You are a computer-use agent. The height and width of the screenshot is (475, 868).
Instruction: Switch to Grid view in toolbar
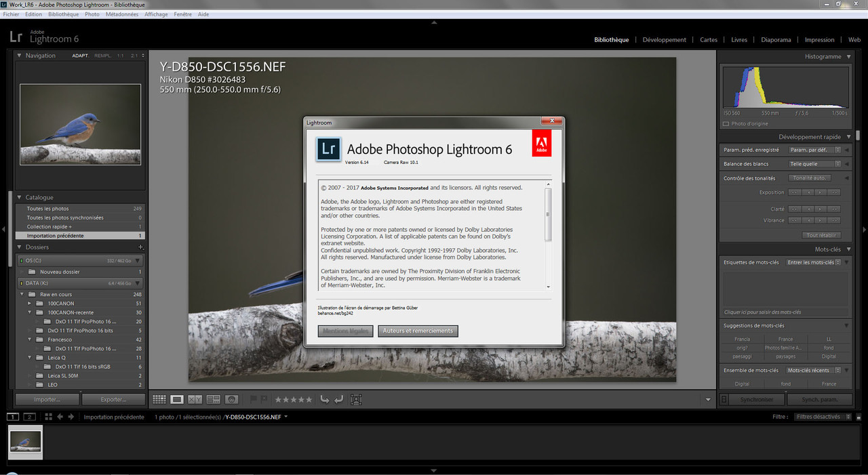[159, 400]
